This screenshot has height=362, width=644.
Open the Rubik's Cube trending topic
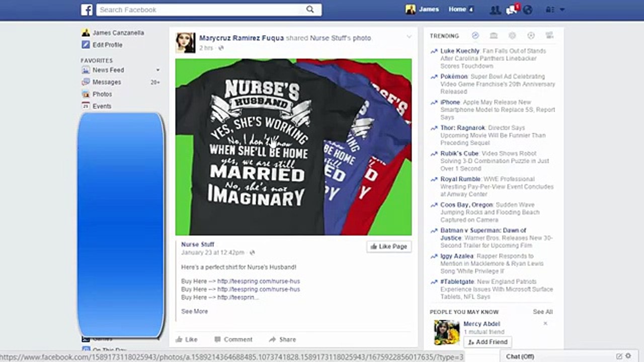click(x=459, y=153)
